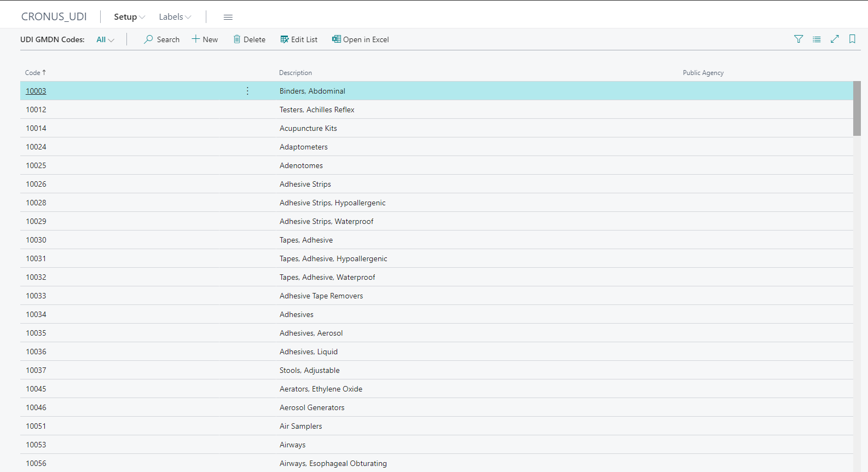Click the filter pane funnel icon
This screenshot has width=868, height=472.
[x=798, y=39]
